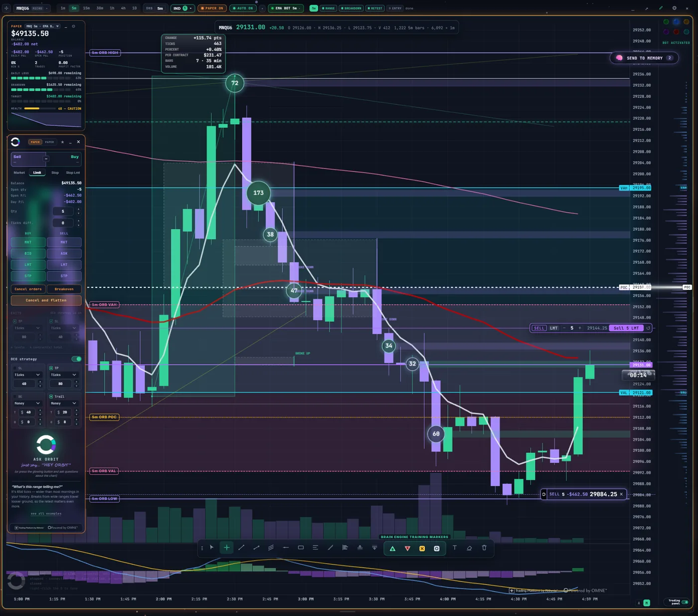
Task: Select the yellow X training marker
Action: 422,549
